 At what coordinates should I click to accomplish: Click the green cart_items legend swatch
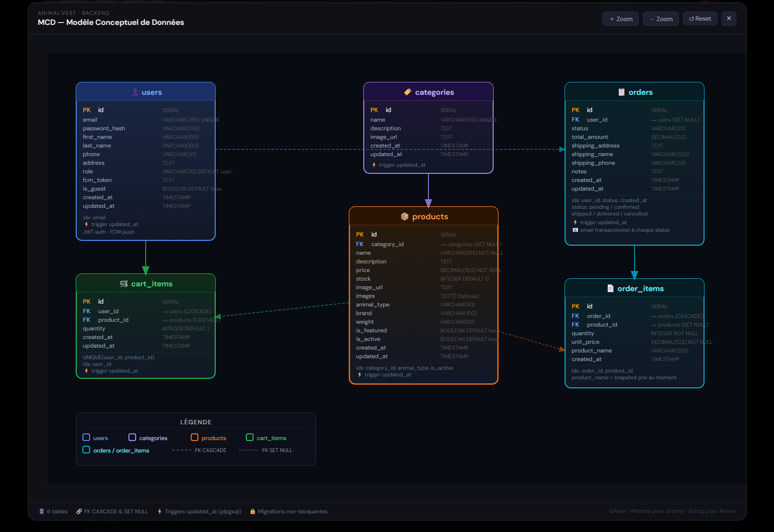(x=250, y=437)
